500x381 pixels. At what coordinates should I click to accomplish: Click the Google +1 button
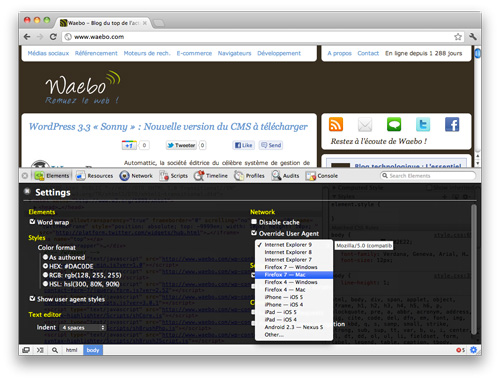point(129,145)
